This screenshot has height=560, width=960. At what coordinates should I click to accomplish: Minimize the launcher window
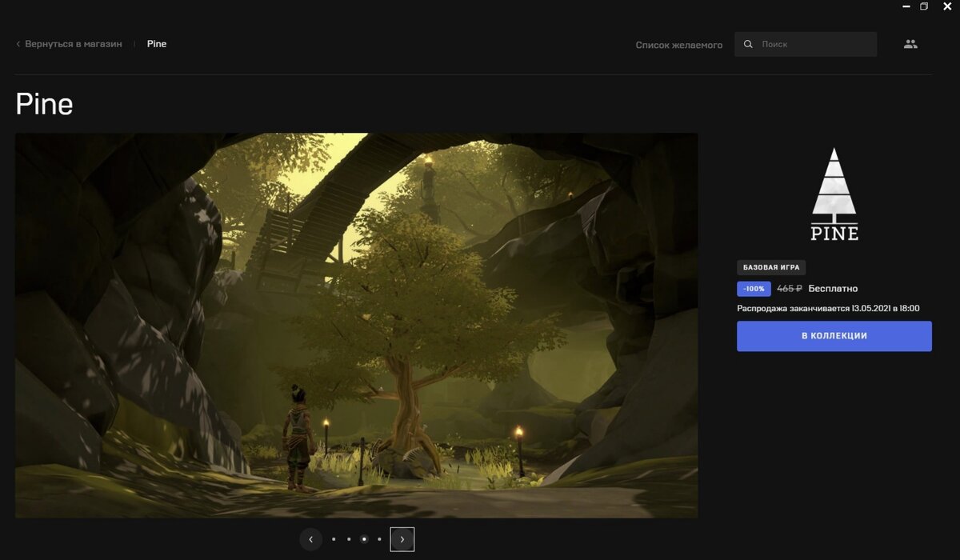[906, 6]
